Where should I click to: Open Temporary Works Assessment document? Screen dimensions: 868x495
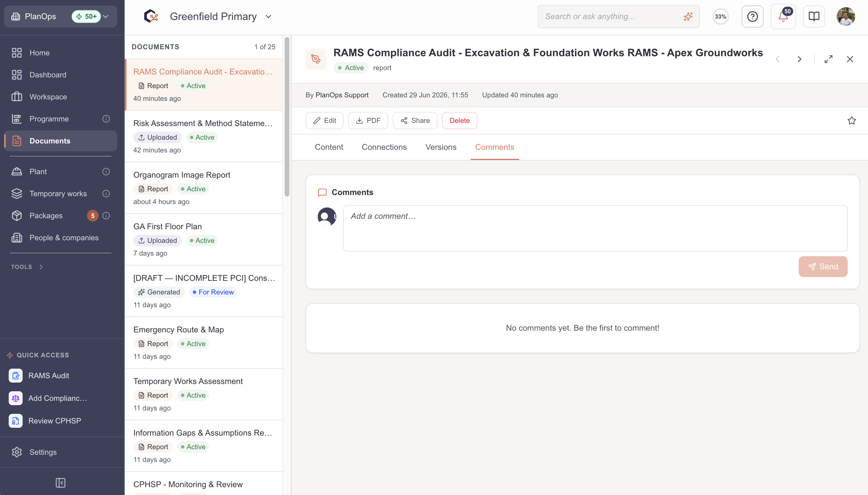point(204,395)
